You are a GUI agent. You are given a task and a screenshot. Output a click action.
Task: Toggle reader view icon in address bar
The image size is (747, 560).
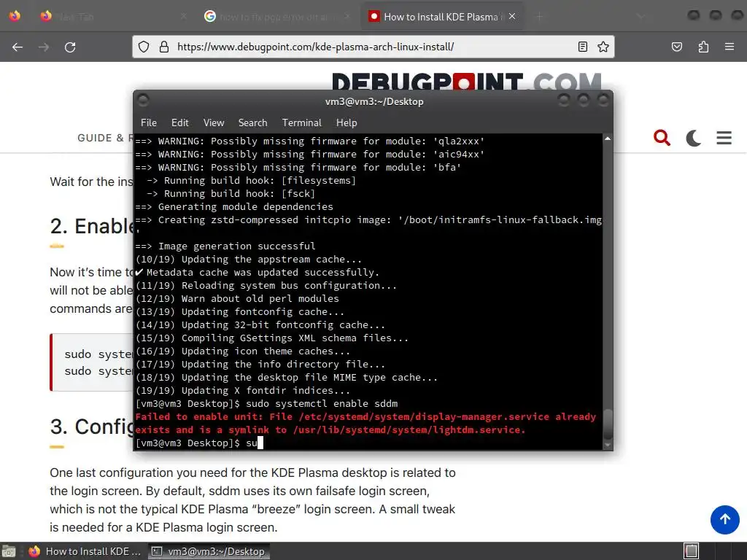(583, 47)
